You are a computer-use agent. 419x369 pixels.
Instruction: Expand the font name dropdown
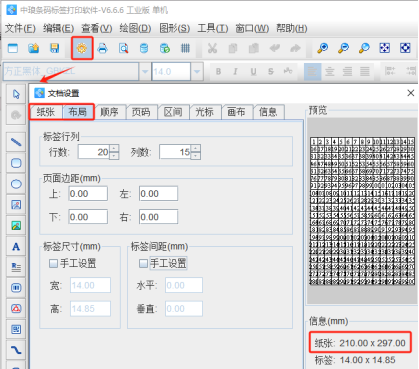(145, 71)
